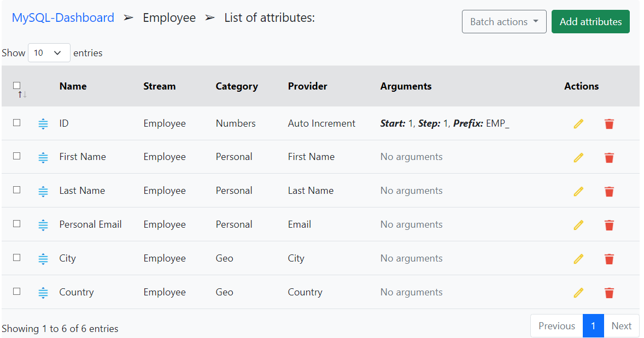Edit the Country attribute with pencil icon

578,293
